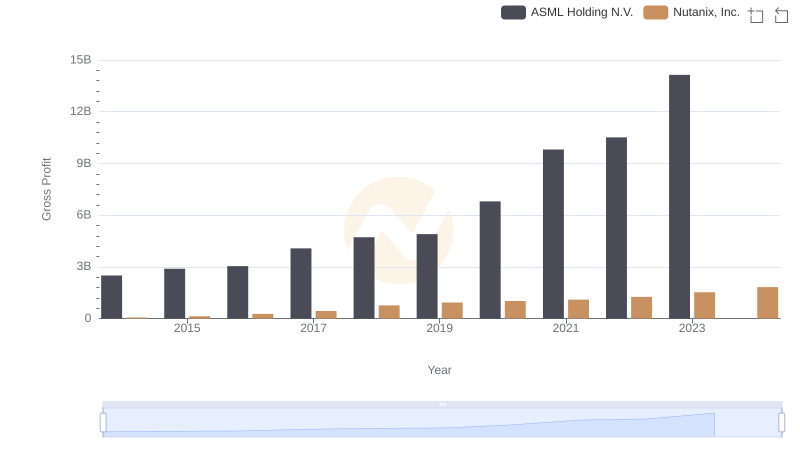Click the y-axis label 15B
The height and width of the screenshot is (461, 800).
[81, 60]
